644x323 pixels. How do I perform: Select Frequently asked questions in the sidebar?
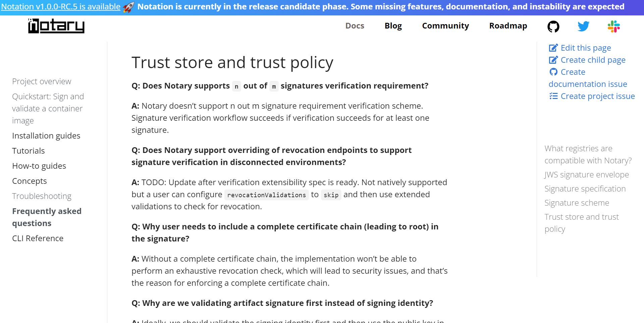tap(47, 217)
